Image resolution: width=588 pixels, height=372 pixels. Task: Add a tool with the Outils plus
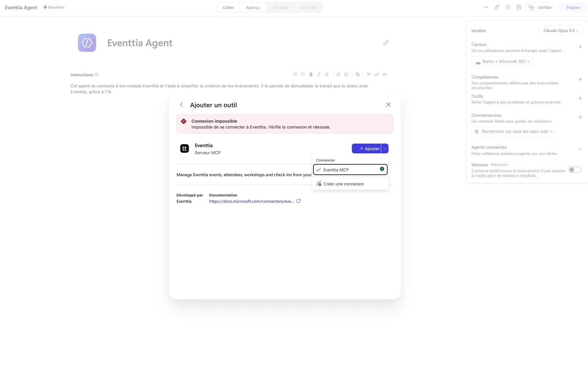click(580, 98)
